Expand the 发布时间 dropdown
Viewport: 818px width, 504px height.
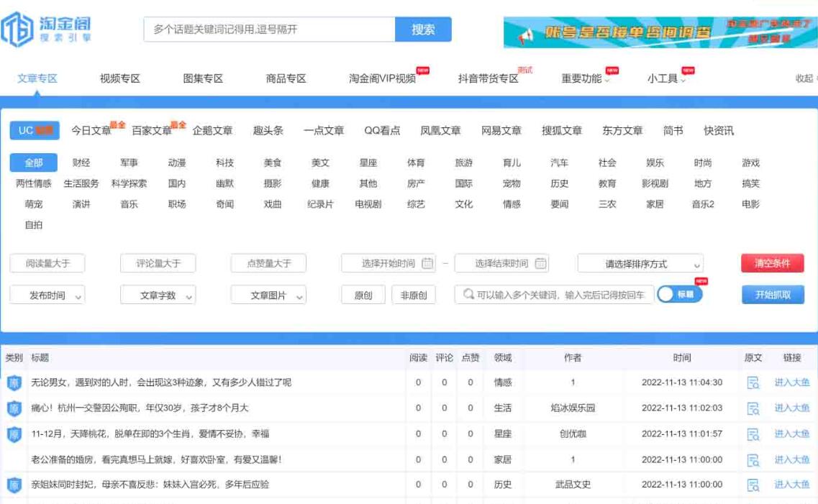(x=47, y=294)
